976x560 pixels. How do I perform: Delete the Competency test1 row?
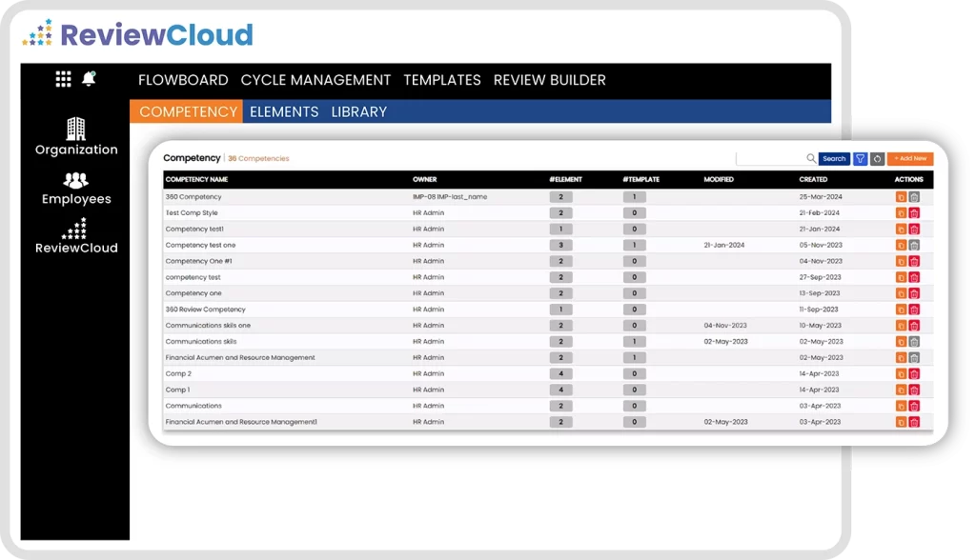pyautogui.click(x=914, y=229)
